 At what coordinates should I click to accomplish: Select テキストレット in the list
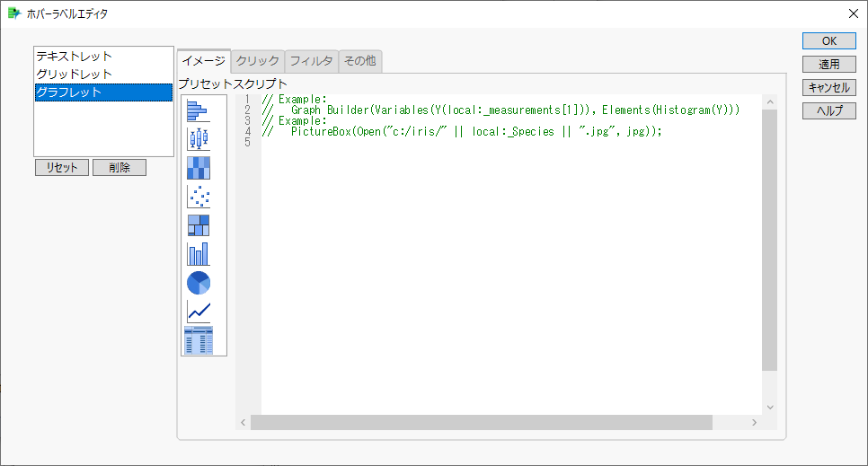[x=103, y=57]
